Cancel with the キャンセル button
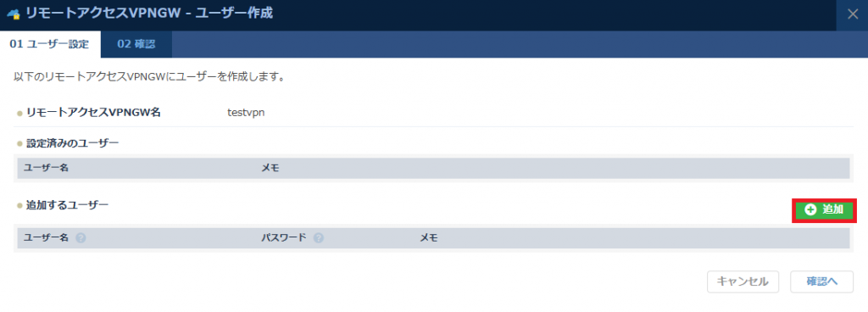The height and width of the screenshot is (312, 868). point(743,281)
